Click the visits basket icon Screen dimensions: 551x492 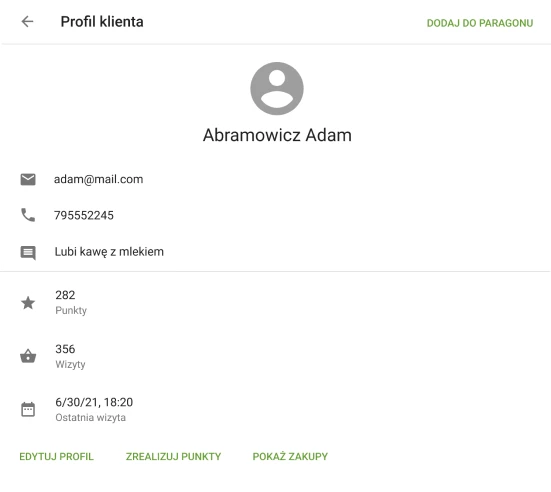pyautogui.click(x=28, y=356)
